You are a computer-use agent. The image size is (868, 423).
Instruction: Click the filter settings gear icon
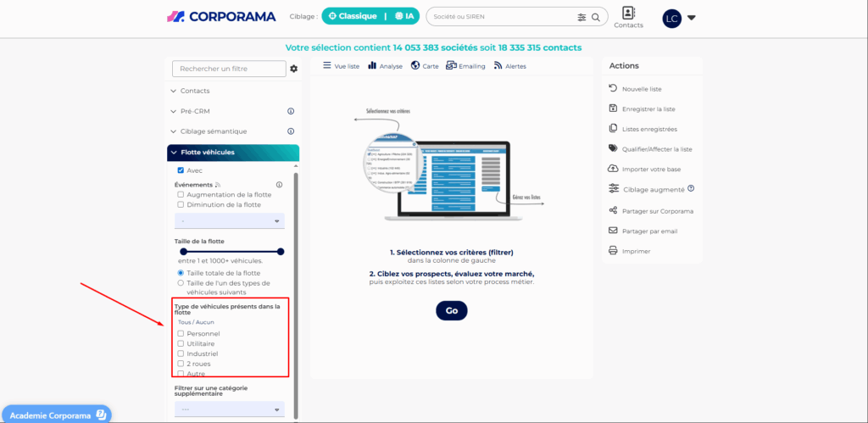coord(294,69)
